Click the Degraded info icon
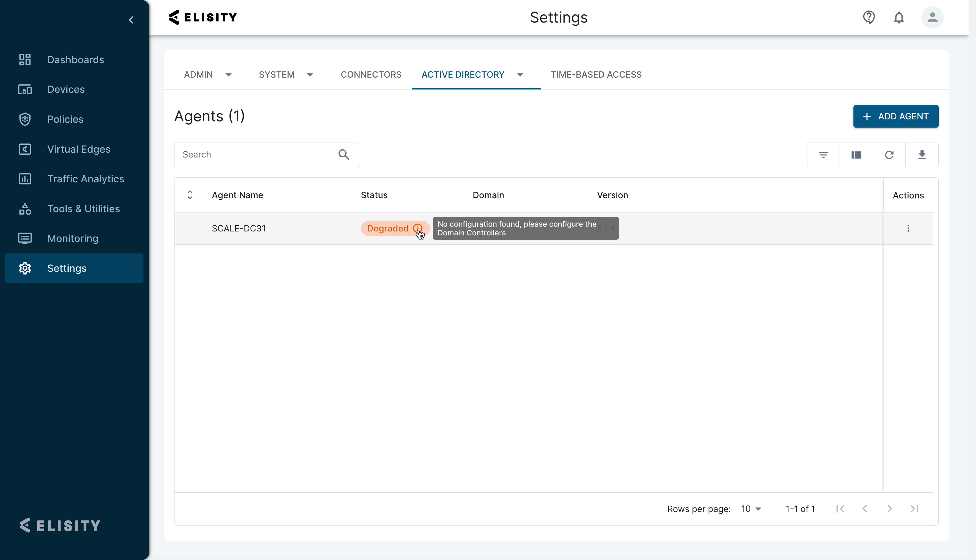Screen dimensions: 976x560 [417, 228]
